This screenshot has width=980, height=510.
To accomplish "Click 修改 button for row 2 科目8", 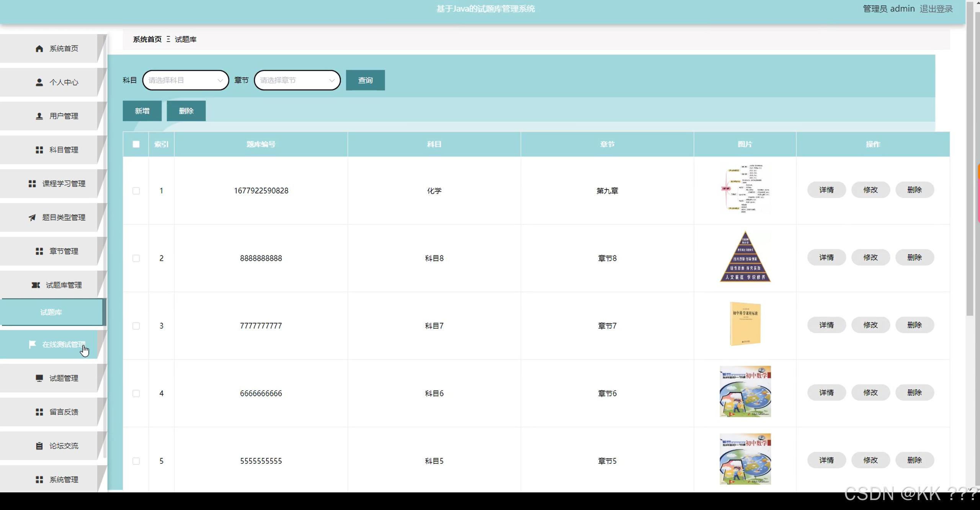I will click(x=870, y=258).
